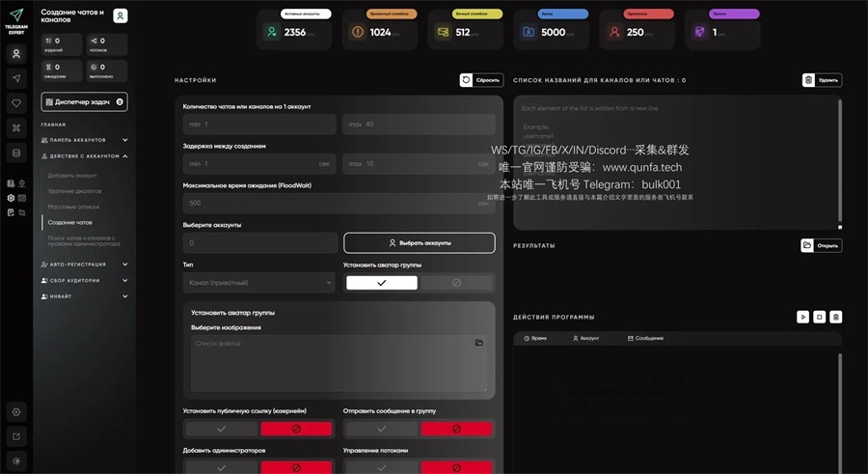
Task: Click the waiting counter card showing 0 ожидание
Action: (x=62, y=70)
